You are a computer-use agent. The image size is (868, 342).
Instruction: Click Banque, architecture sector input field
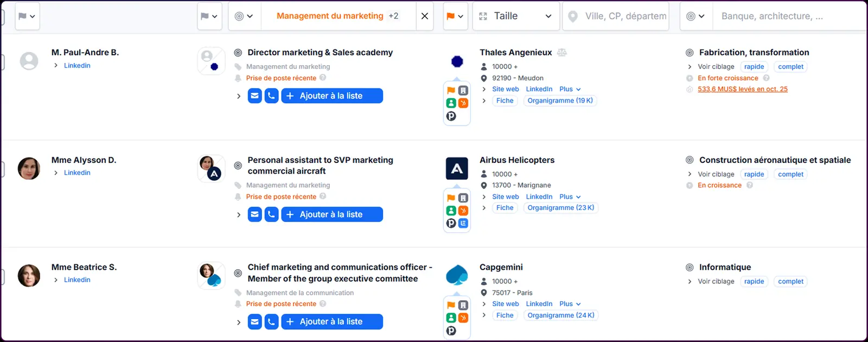pos(789,16)
